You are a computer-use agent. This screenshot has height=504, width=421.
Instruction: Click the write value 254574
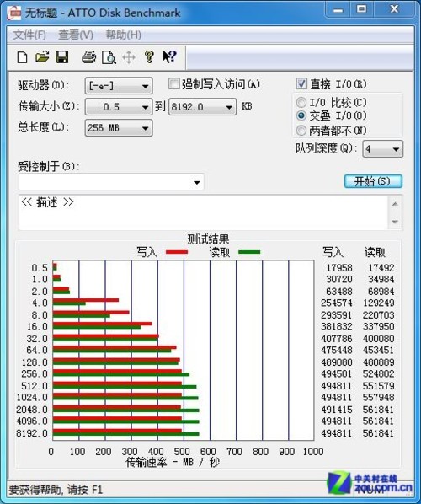(x=337, y=303)
